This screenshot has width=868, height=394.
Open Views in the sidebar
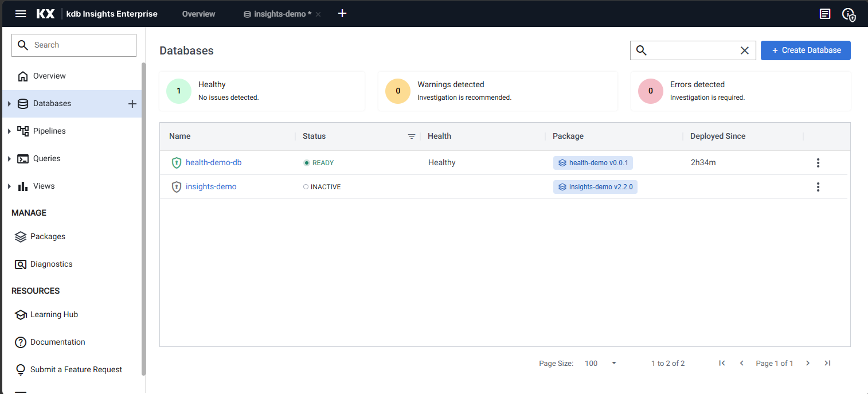pyautogui.click(x=44, y=186)
